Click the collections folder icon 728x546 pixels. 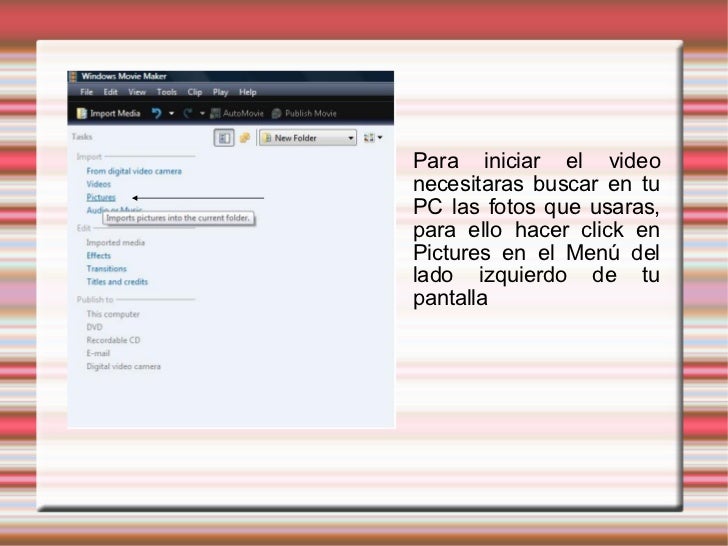point(245,137)
